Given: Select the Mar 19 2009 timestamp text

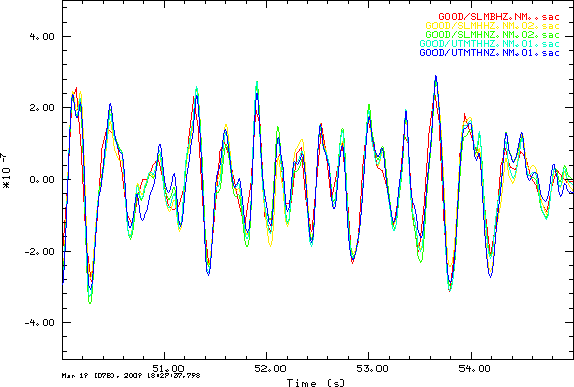Looking at the screenshot, I should coord(131,376).
